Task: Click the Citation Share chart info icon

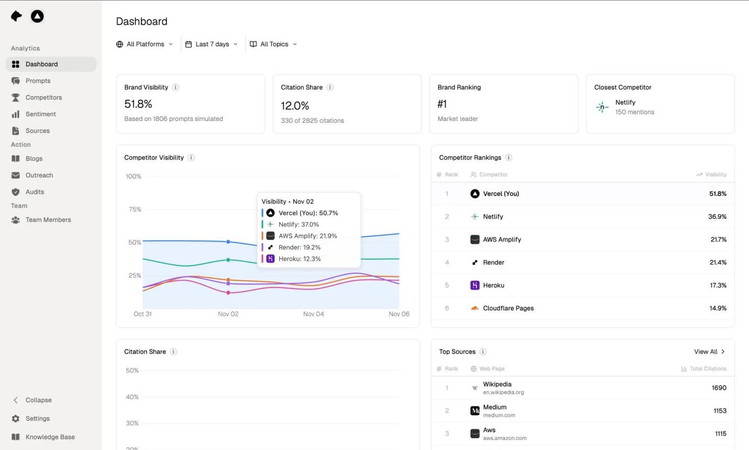Action: pos(173,352)
